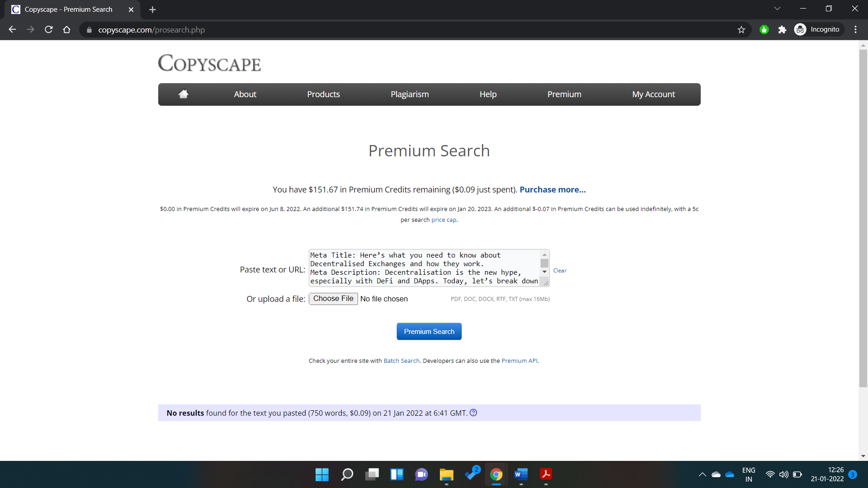Open the Help menu
Viewport: 868px width, 488px height.
pyautogui.click(x=488, y=94)
